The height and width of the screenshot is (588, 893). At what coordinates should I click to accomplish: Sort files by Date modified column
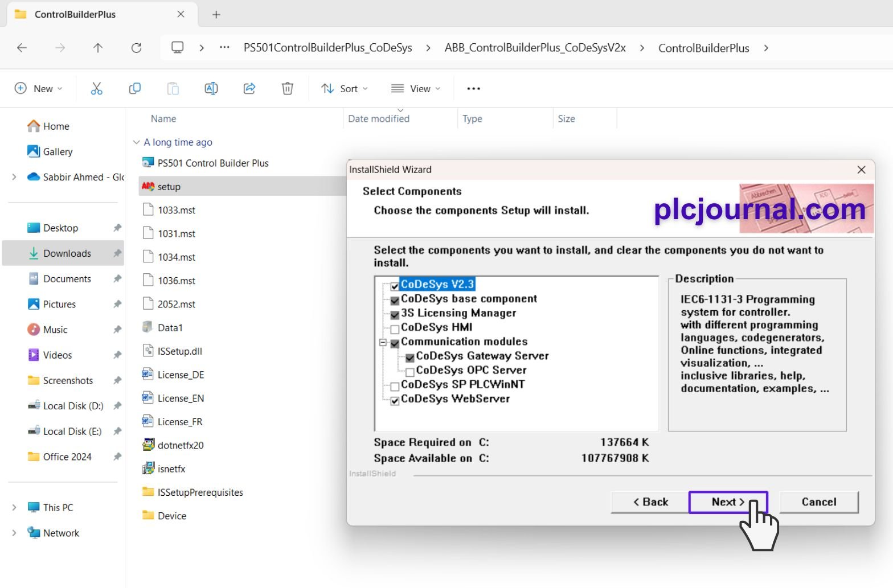coord(379,118)
